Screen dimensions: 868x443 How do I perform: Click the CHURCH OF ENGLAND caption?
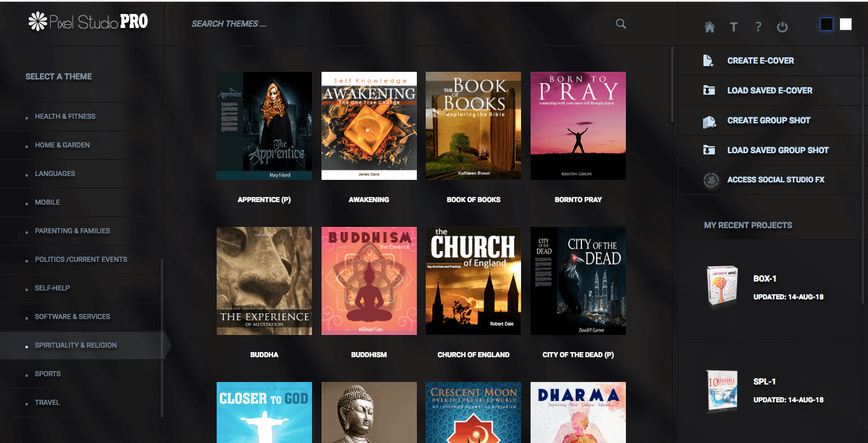coord(473,355)
